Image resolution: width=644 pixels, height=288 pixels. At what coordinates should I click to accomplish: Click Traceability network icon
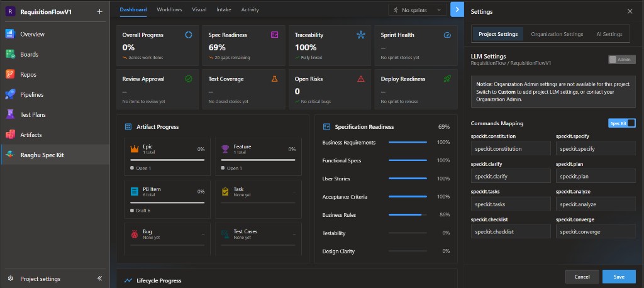(x=361, y=35)
